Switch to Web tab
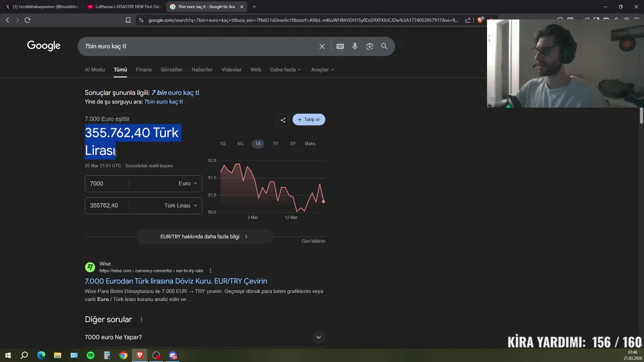The image size is (644, 362). coord(256,70)
